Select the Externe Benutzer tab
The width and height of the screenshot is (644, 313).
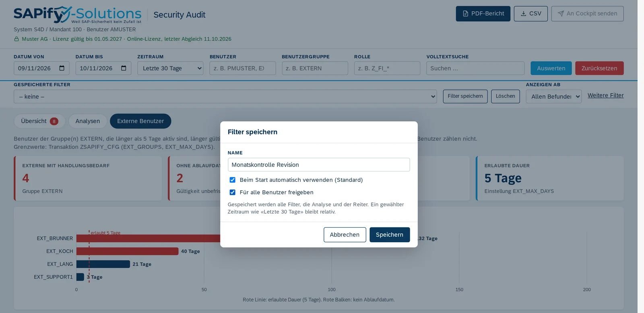click(140, 121)
